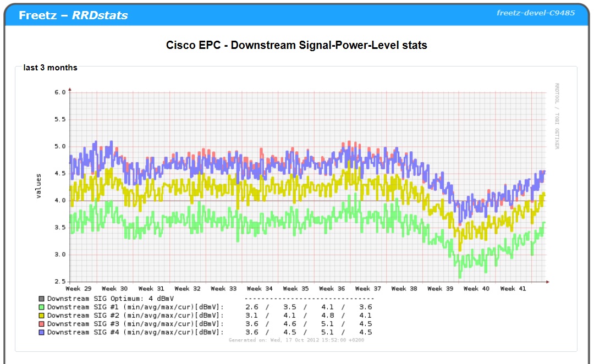Click the 'last 3 months' section label
This screenshot has height=364, width=594.
click(x=50, y=68)
